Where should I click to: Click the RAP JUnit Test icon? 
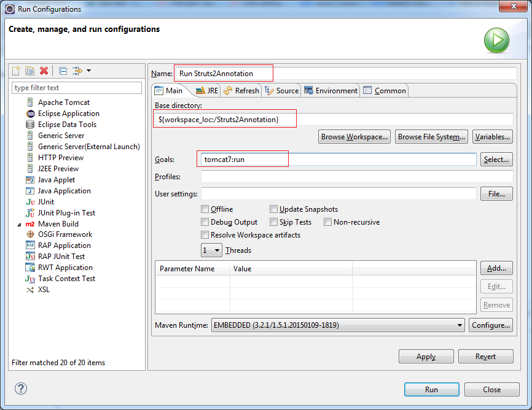(x=30, y=256)
